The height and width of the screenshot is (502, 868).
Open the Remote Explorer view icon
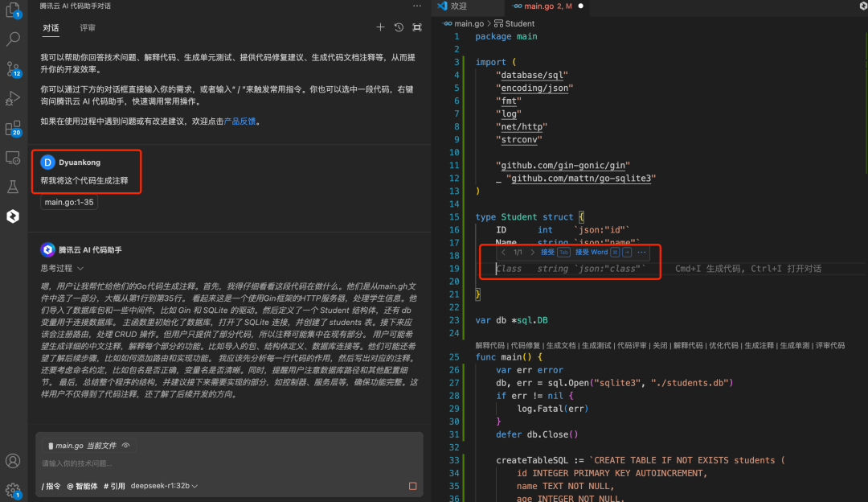click(x=13, y=158)
